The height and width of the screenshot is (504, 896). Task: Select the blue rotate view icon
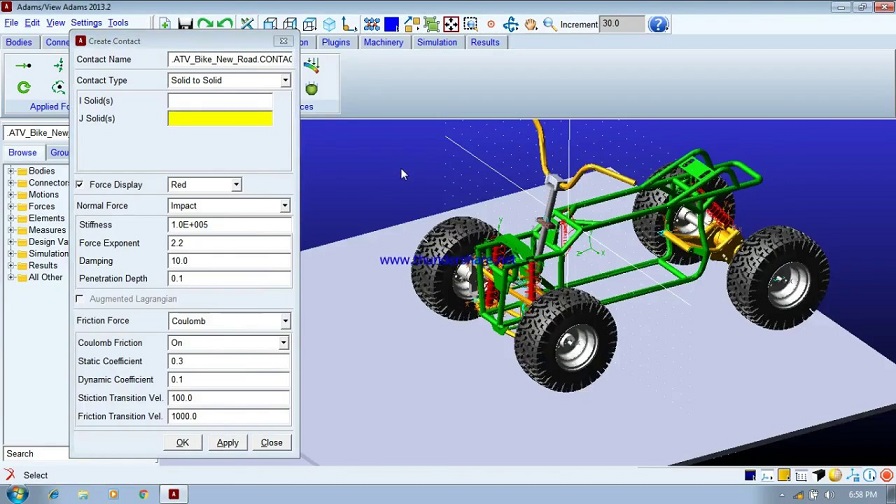pos(511,24)
